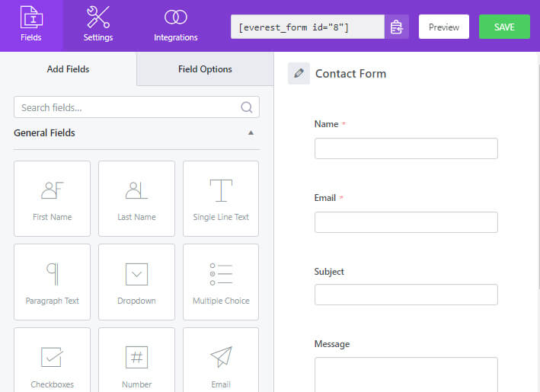Copy the form shortcode with the clipboard icon
This screenshot has height=392, width=540.
397,27
